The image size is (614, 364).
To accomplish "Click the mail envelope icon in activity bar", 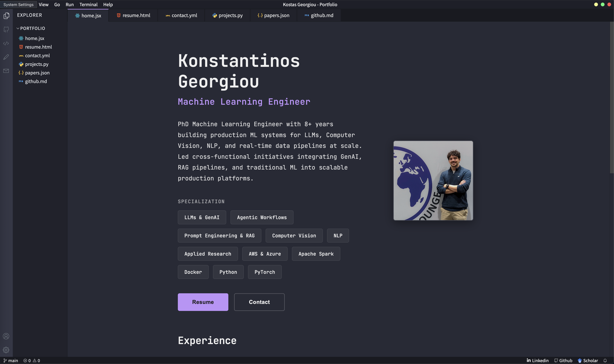I will tap(6, 71).
